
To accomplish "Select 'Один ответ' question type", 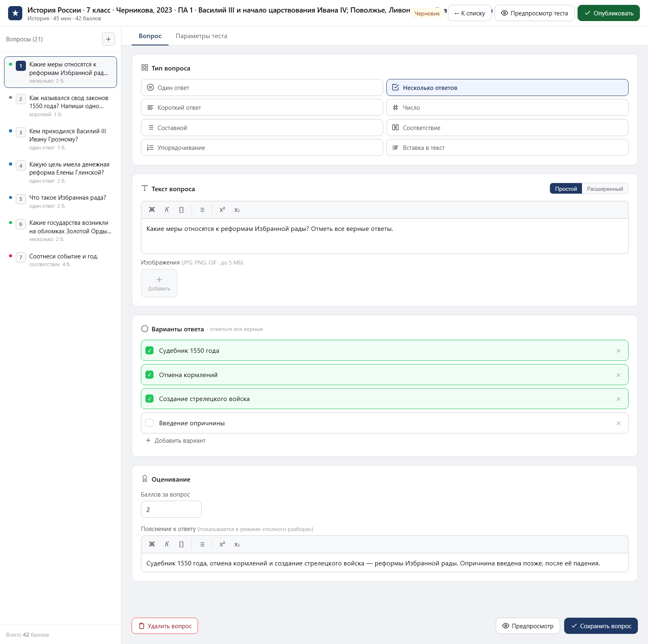I will pos(262,88).
